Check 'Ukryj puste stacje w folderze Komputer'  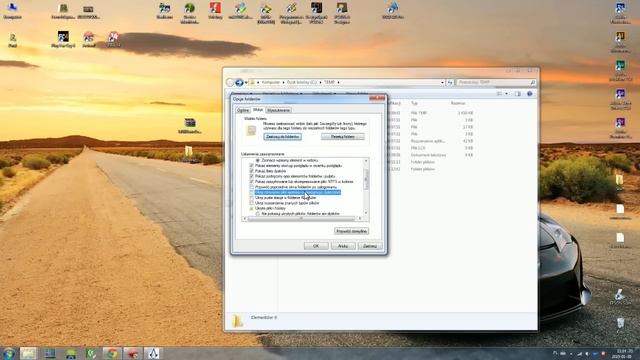(251, 198)
